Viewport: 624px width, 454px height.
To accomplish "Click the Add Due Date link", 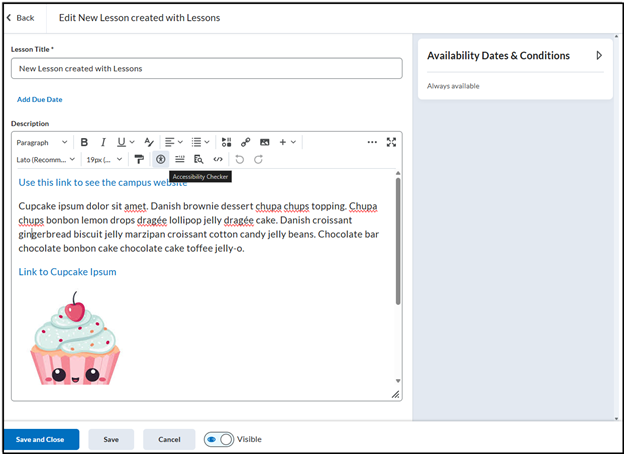I will pos(39,100).
